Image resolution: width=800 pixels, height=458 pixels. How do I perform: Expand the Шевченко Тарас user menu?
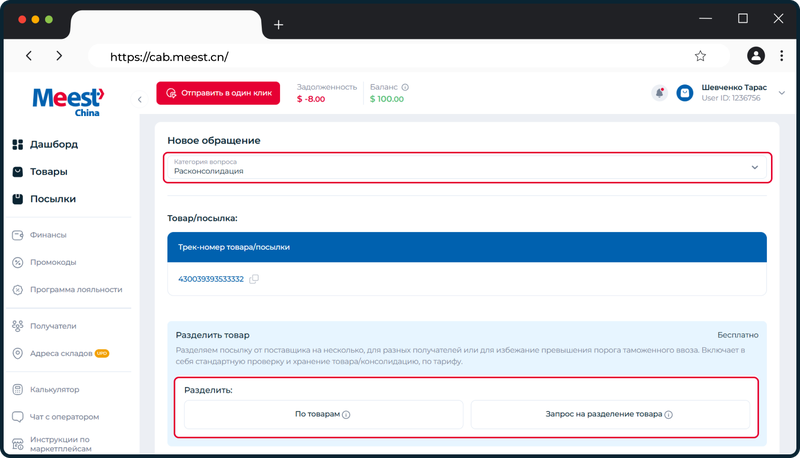tap(782, 93)
